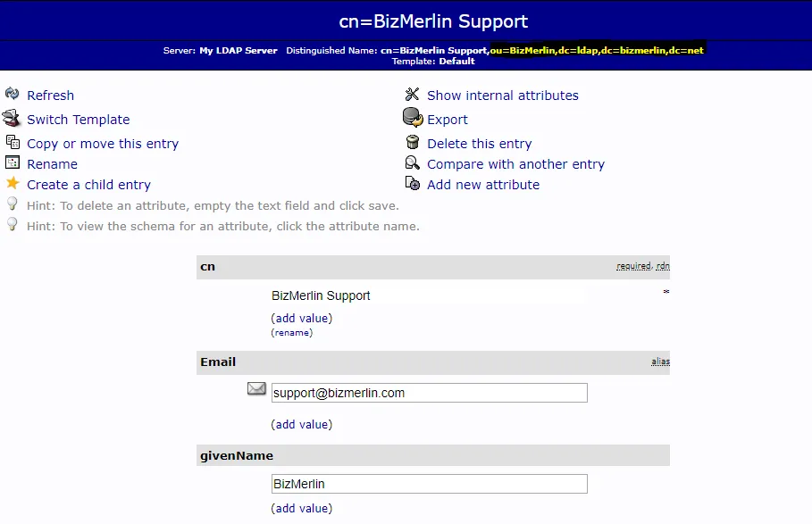Click the small rename link under cn
Viewport: 812px width, 524px height.
click(x=291, y=333)
